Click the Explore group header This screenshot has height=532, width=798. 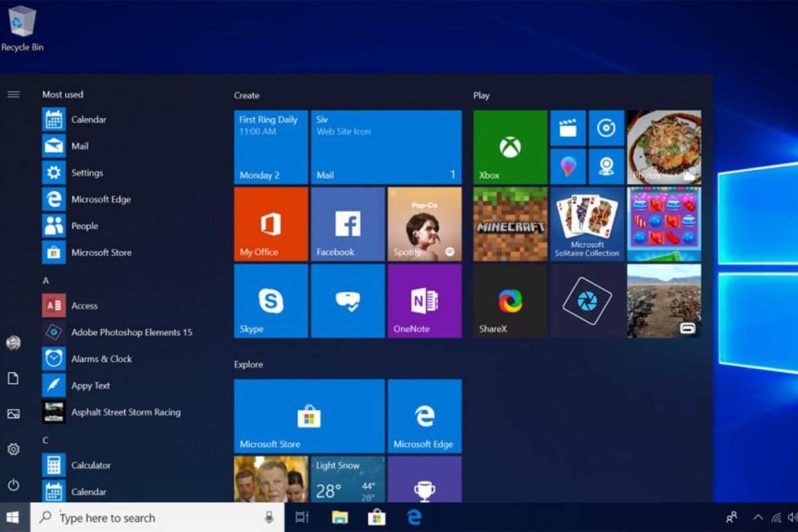(x=248, y=364)
